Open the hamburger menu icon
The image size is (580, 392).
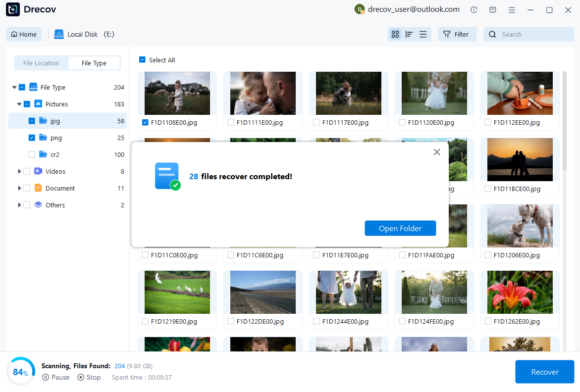pyautogui.click(x=512, y=9)
